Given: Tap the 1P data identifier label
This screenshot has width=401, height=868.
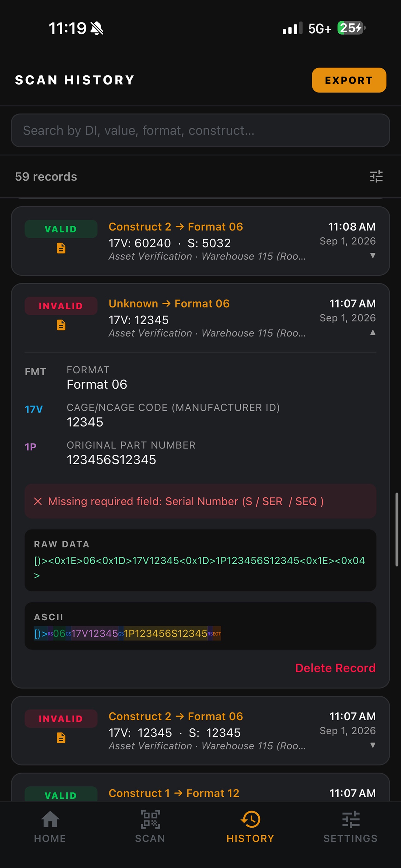Looking at the screenshot, I should tap(31, 447).
